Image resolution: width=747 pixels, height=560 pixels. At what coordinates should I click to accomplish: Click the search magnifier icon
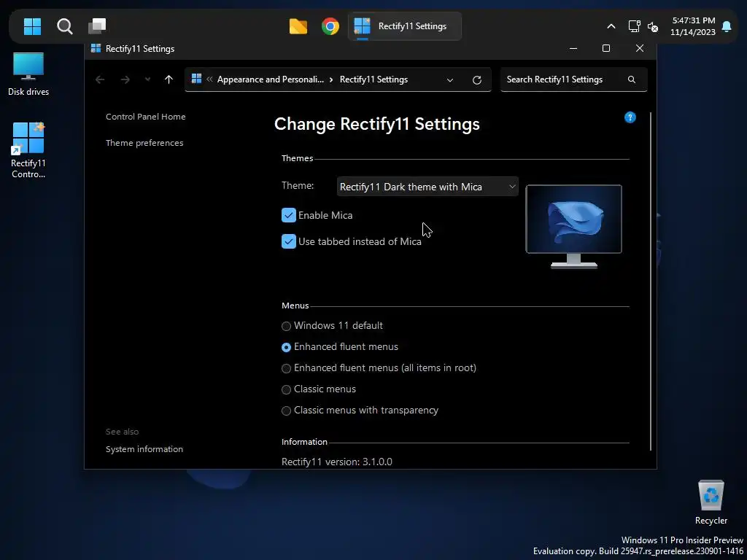pyautogui.click(x=632, y=79)
